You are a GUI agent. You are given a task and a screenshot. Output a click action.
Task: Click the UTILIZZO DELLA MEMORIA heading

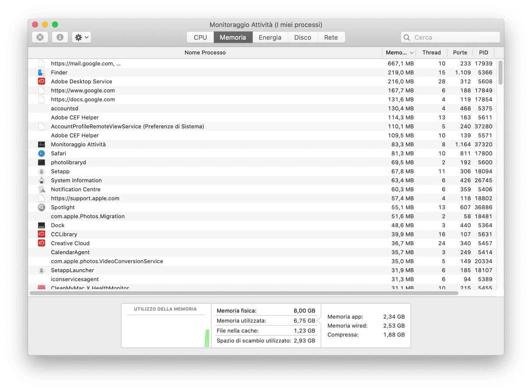165,309
